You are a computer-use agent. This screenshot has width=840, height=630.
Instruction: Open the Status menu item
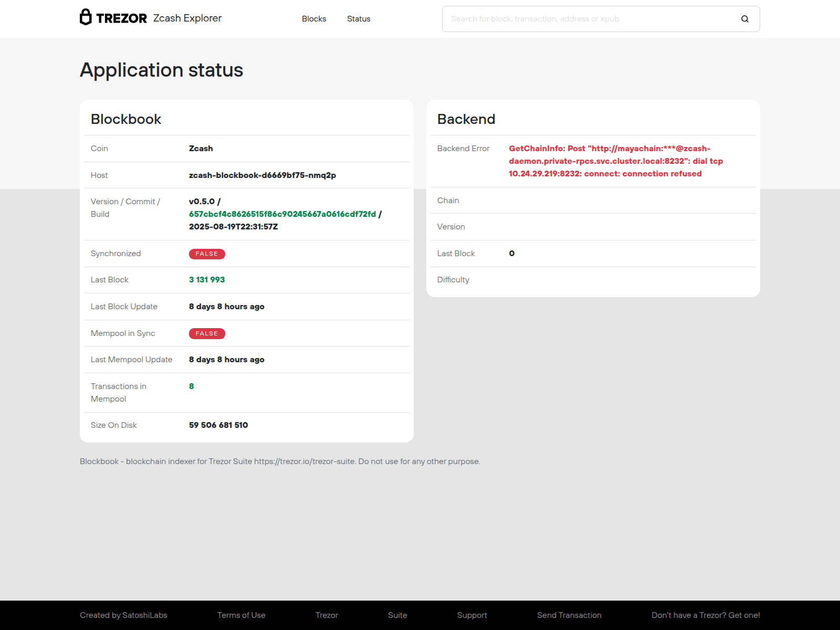click(359, 19)
